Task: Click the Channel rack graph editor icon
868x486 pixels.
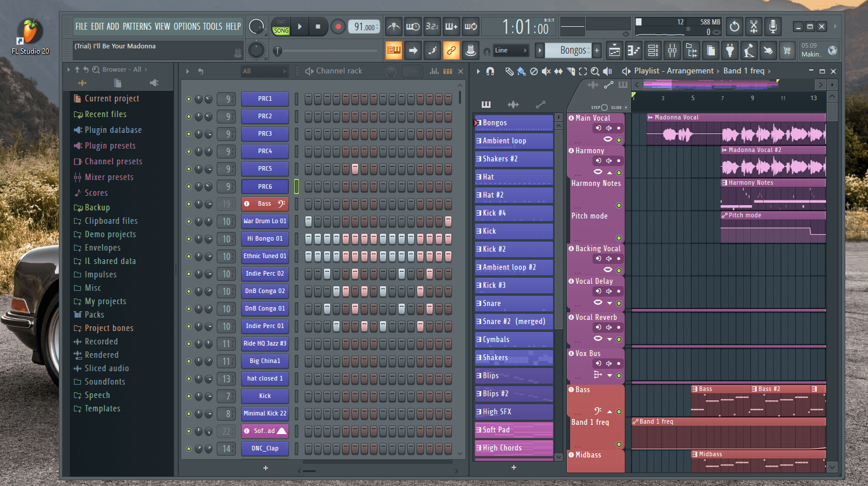Action: pos(435,71)
